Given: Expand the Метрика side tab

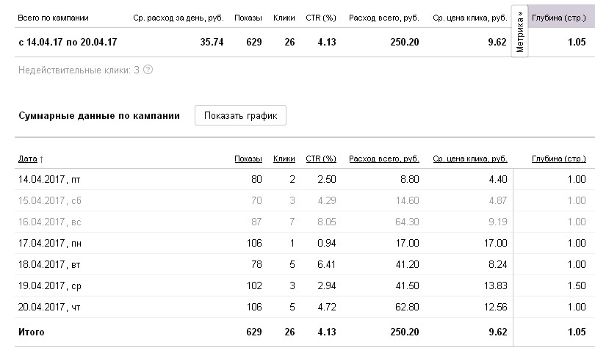Looking at the screenshot, I should click(520, 32).
